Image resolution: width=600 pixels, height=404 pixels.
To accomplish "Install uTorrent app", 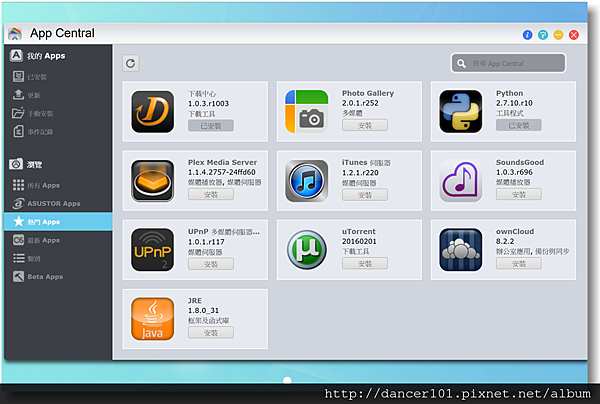I will (x=365, y=264).
